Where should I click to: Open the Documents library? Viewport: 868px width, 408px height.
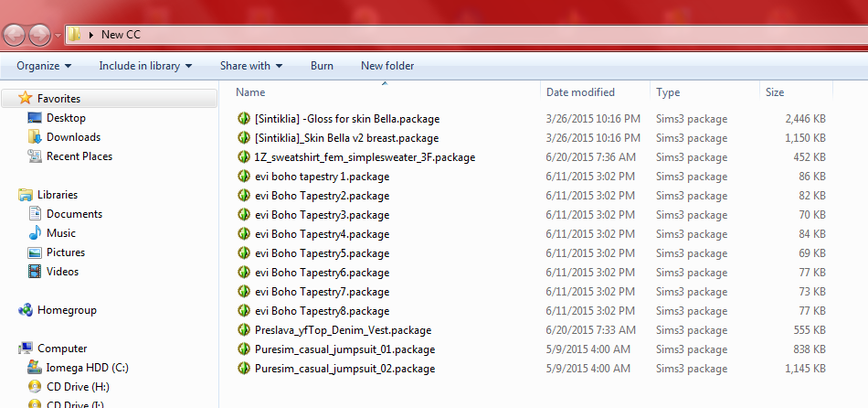(74, 214)
